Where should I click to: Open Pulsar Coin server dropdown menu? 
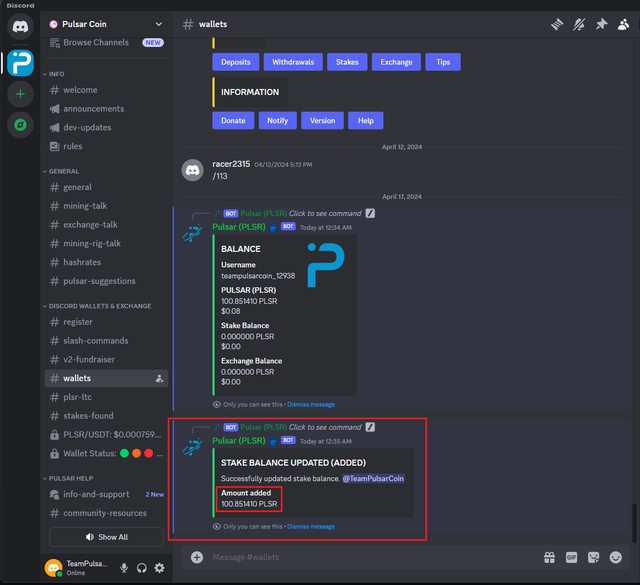159,24
